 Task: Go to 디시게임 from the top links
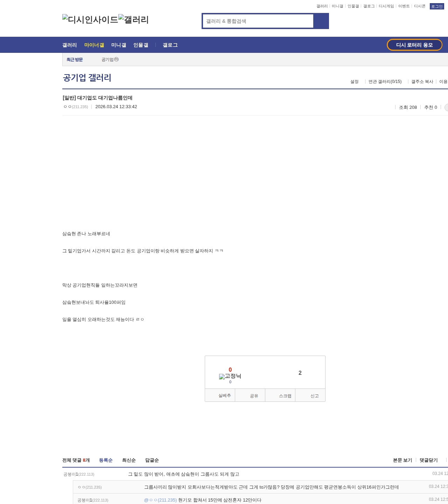click(x=386, y=6)
